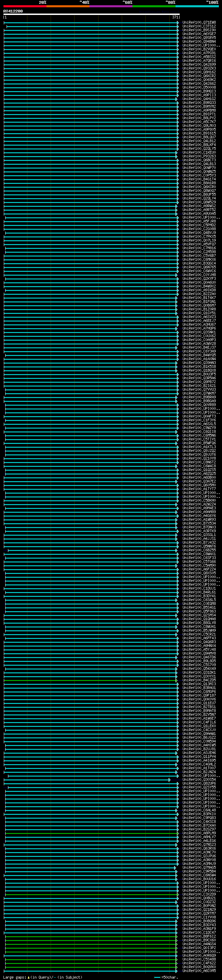The width and height of the screenshot is (222, 980).
Task: Select subject UniRef100_A5BSS2
Action: (x=199, y=57)
